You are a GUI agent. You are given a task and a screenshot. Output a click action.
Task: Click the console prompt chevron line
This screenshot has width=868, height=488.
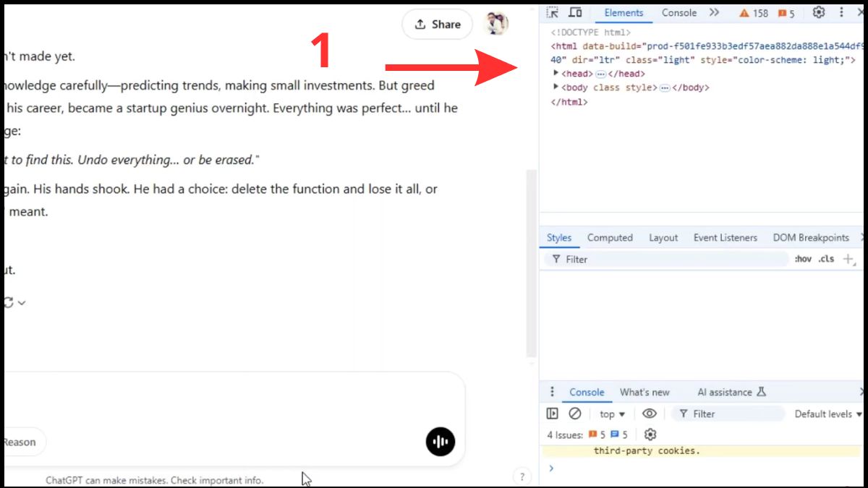tap(551, 468)
